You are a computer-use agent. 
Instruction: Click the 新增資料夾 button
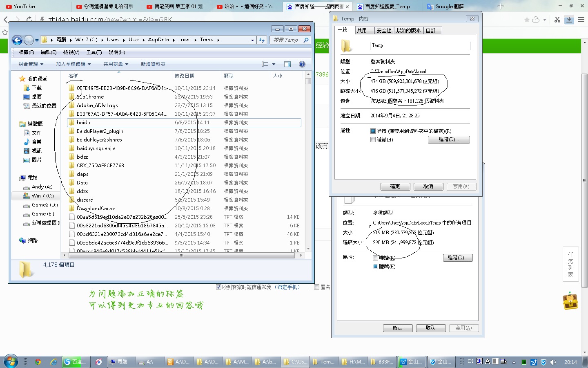(x=153, y=64)
